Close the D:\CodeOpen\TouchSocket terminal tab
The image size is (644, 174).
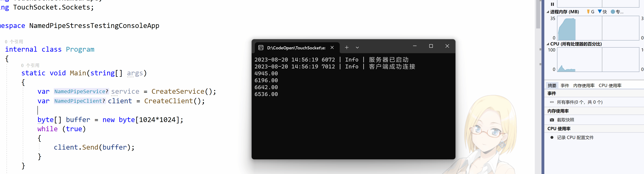[x=332, y=48]
